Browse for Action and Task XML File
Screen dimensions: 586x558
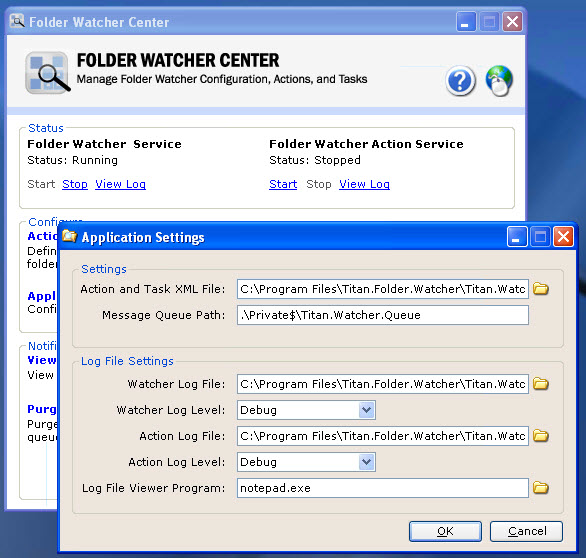[540, 289]
